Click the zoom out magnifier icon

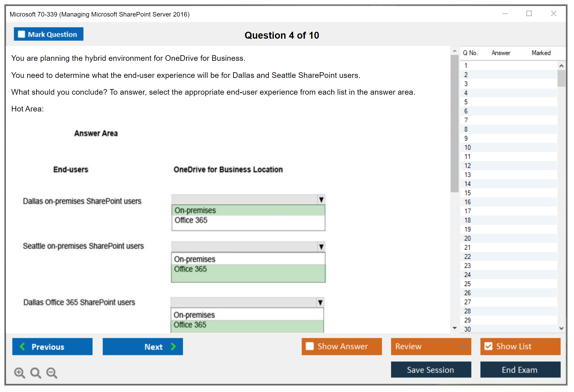click(x=52, y=373)
